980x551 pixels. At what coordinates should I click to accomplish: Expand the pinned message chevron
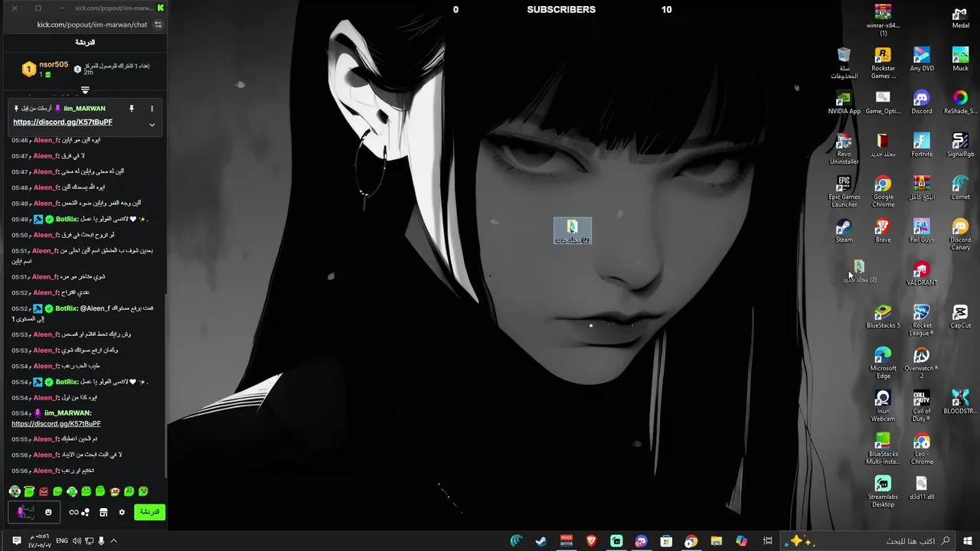click(152, 125)
